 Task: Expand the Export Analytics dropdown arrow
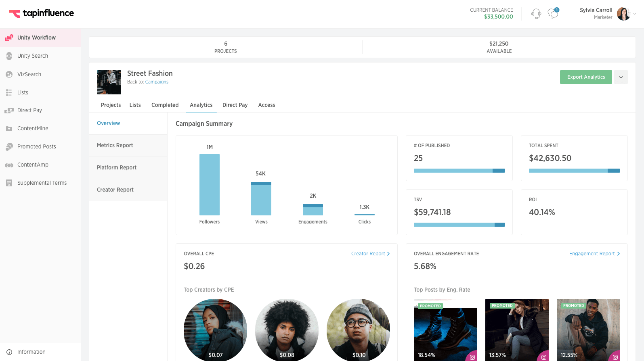pos(621,77)
